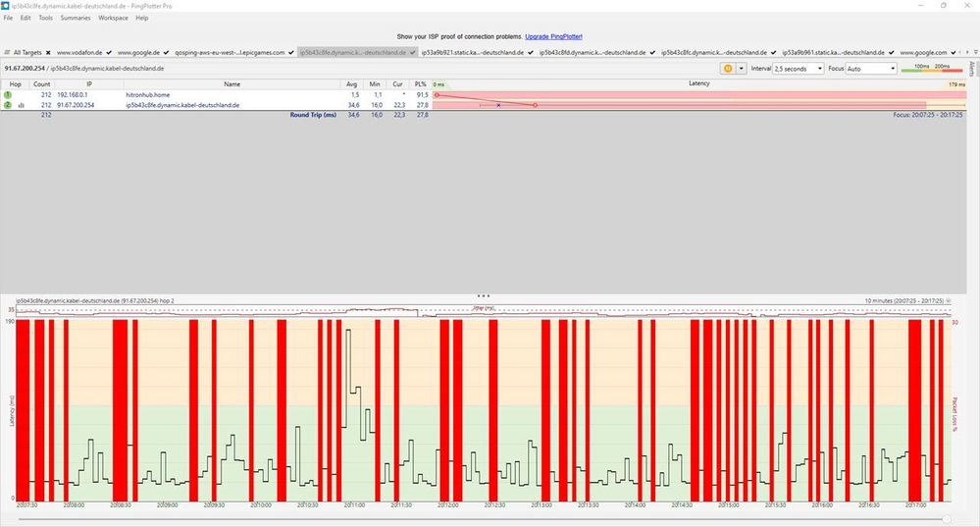980x527 pixels.
Task: Follow the Upgrade PingPlotter! link
Action: (x=553, y=37)
